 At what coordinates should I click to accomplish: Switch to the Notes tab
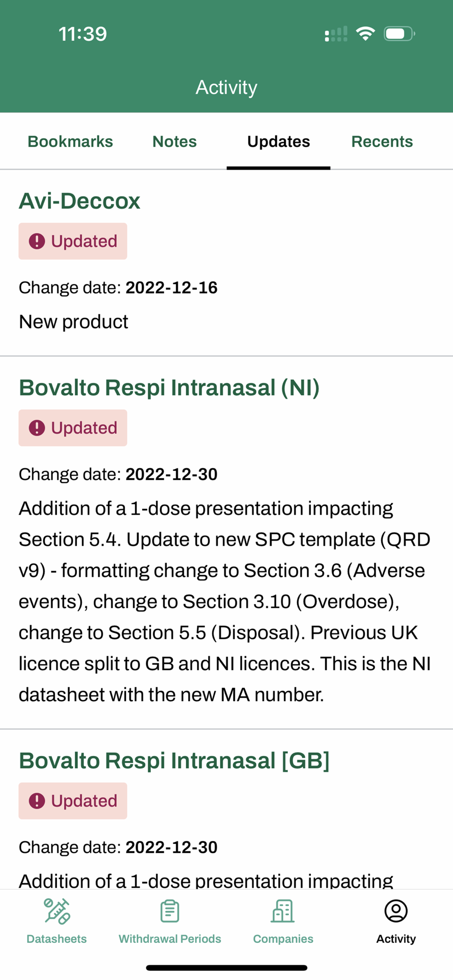coord(175,142)
